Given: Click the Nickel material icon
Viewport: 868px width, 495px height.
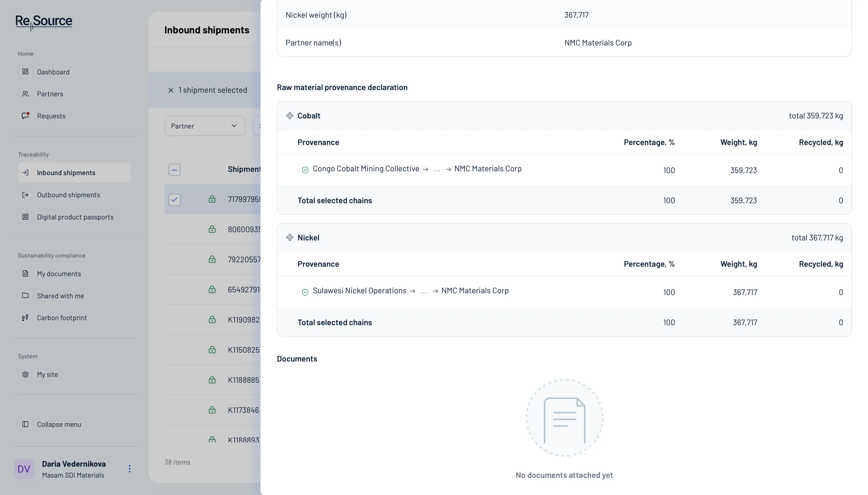Looking at the screenshot, I should [x=290, y=238].
